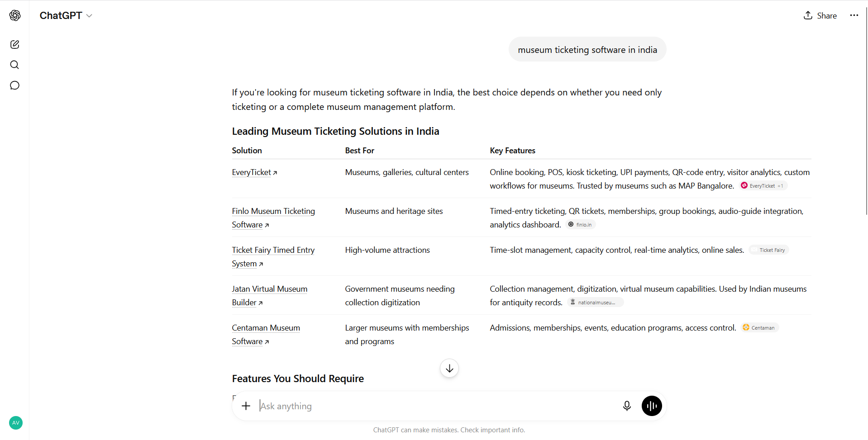This screenshot has width=868, height=440.
Task: Expand the ChatGPT model selector dropdown
Action: [66, 15]
